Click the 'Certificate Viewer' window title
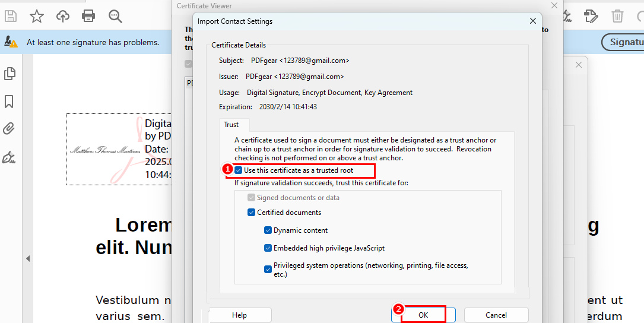 coord(204,6)
